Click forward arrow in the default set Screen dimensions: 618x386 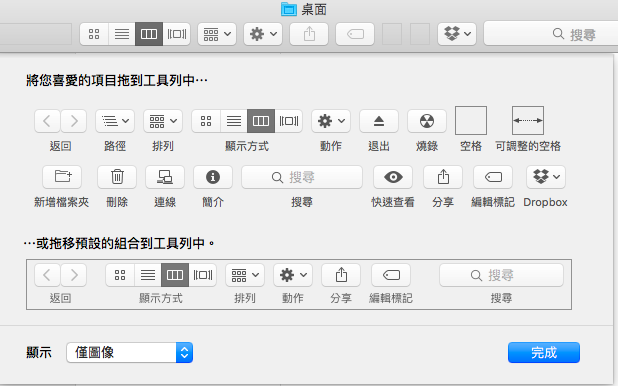(74, 275)
